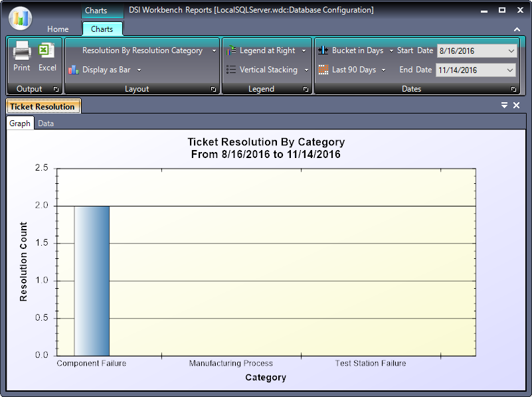
Task: Open the application orb button
Action: [21, 18]
